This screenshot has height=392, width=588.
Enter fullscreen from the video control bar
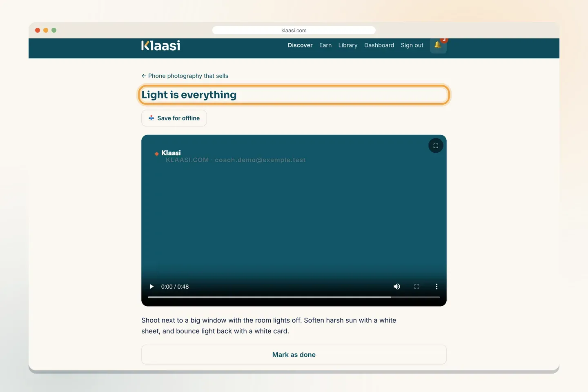coord(416,287)
